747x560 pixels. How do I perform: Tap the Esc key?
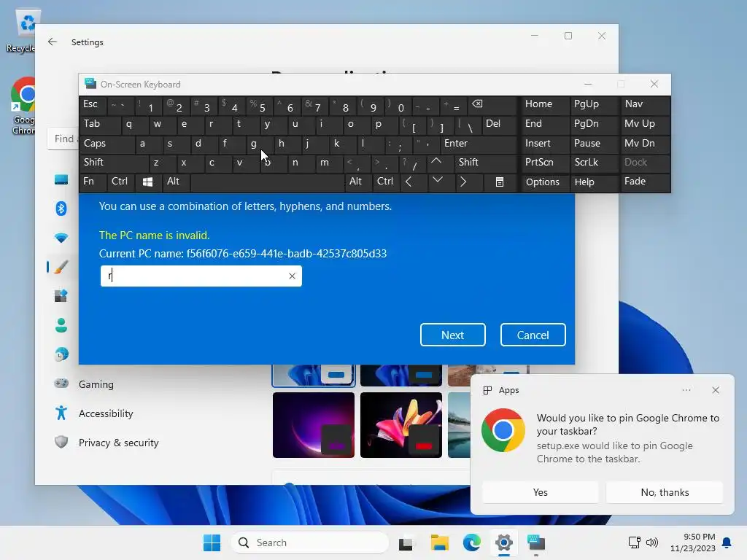[x=93, y=104]
